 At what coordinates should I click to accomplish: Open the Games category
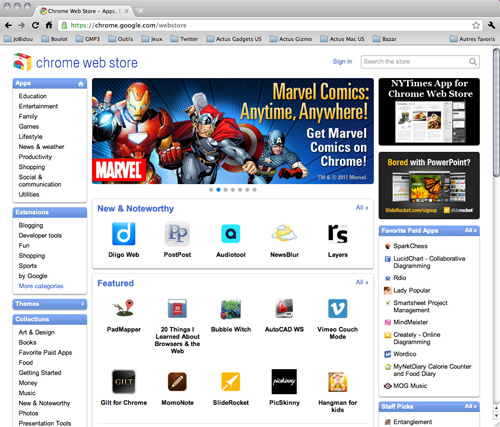[x=29, y=126]
